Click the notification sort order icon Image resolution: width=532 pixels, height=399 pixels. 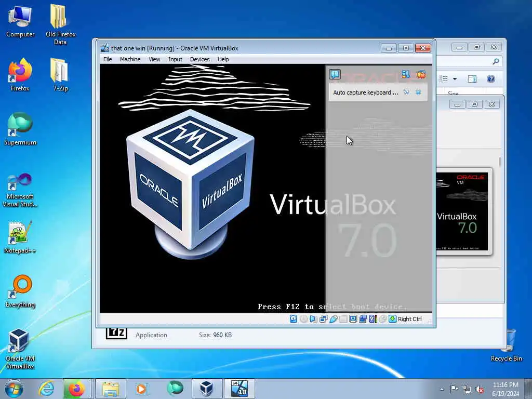[406, 74]
